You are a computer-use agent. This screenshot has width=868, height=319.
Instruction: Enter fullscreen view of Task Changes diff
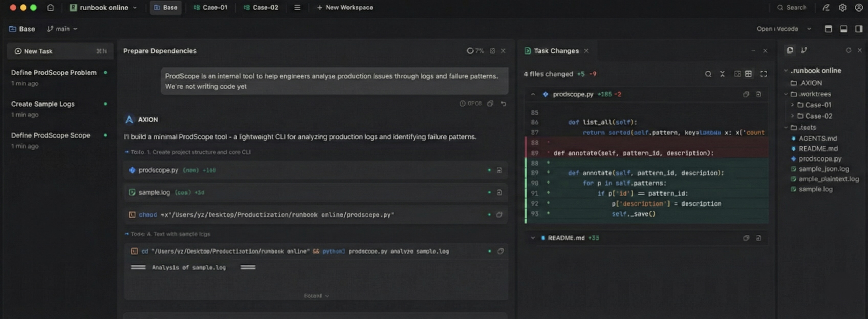click(x=763, y=74)
